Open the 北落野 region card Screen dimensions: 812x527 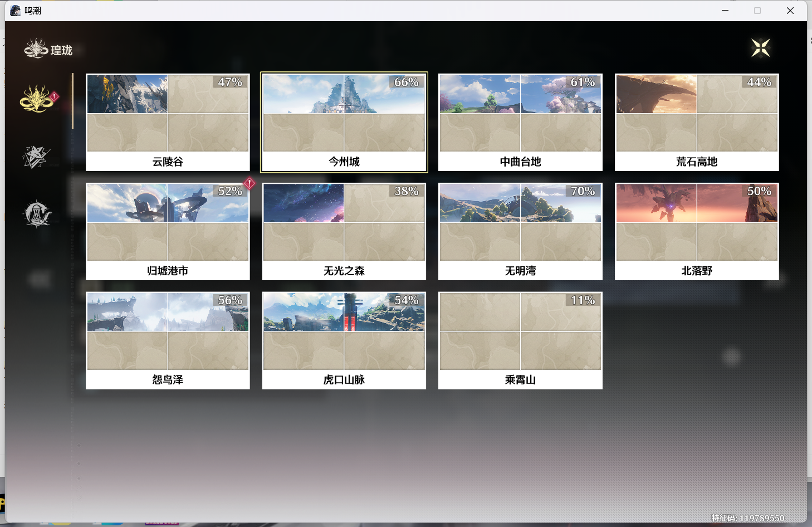point(697,231)
